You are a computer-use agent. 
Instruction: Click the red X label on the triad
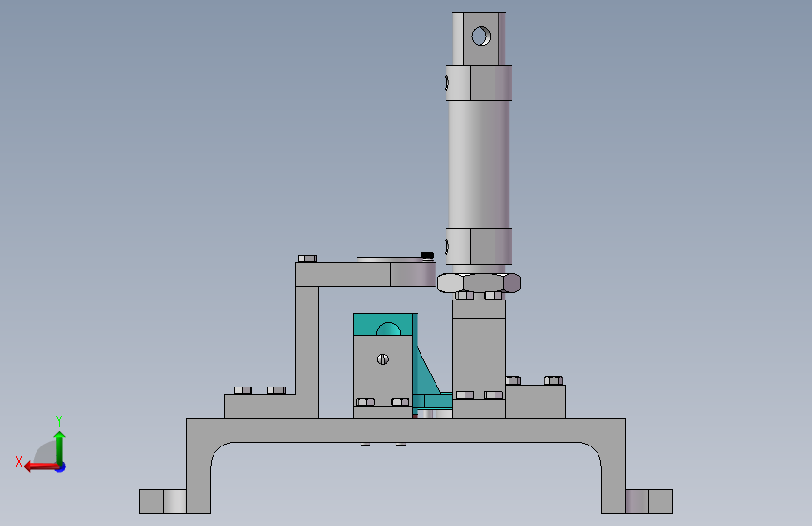tap(19, 461)
